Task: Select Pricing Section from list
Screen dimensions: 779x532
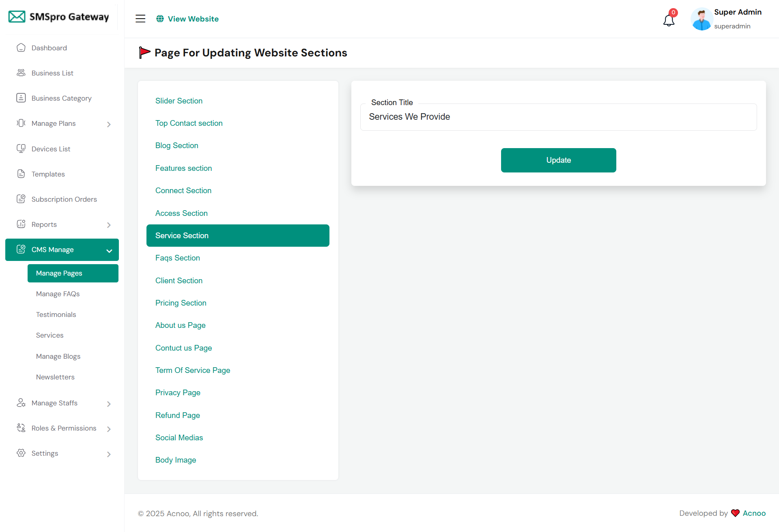Action: click(x=181, y=303)
